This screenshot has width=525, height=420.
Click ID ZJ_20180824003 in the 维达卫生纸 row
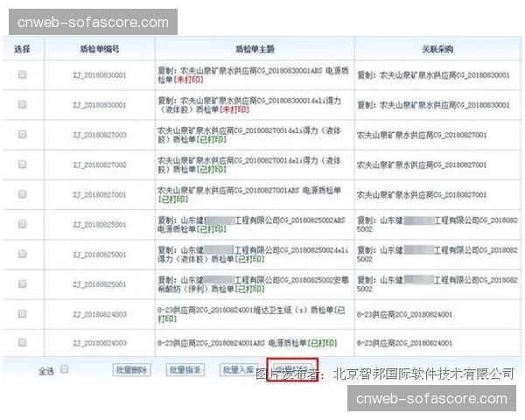pyautogui.click(x=100, y=314)
